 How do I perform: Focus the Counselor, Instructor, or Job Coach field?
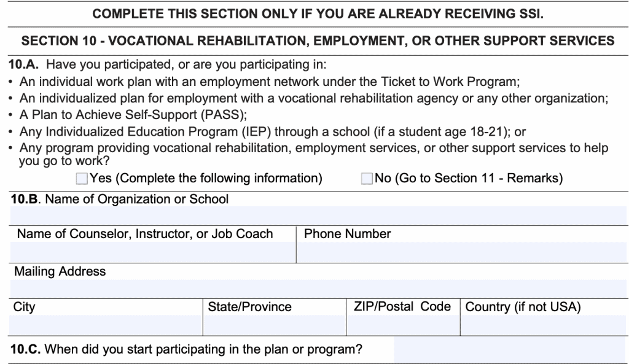click(x=152, y=252)
